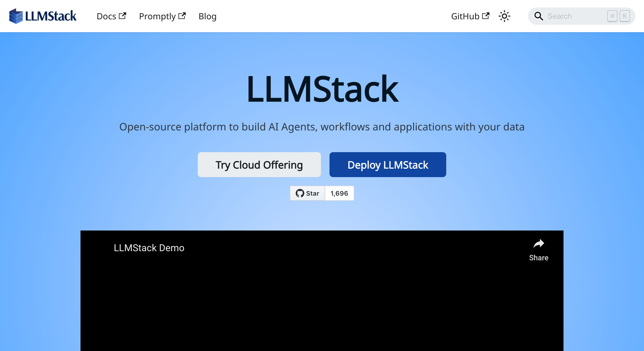The height and width of the screenshot is (351, 644).
Task: Click the Deploy LLMStack button
Action: coord(387,164)
